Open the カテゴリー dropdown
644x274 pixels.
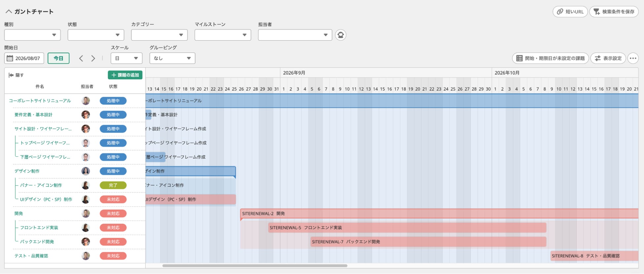[159, 35]
